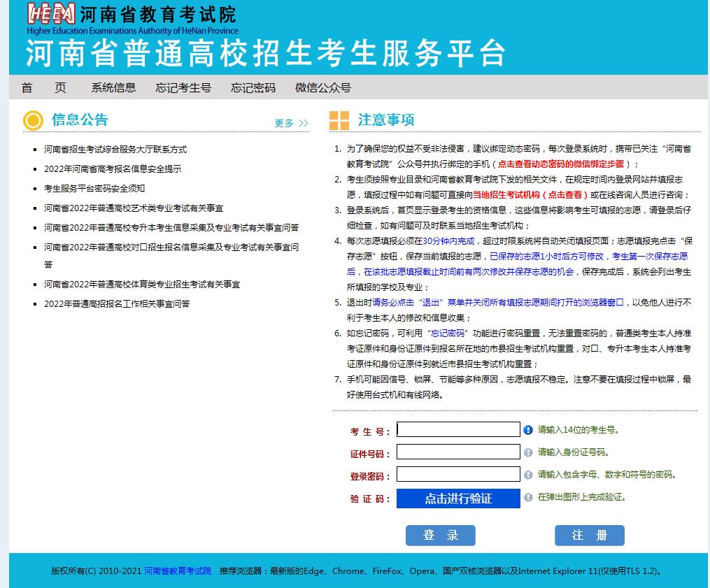This screenshot has height=588, width=710.
Task: Focus the 登录密码 input field
Action: 458,474
